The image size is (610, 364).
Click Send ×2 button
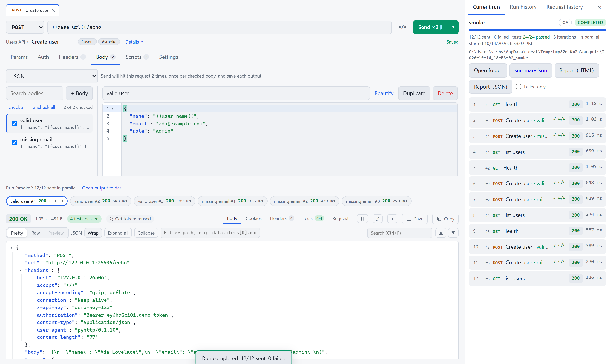point(430,27)
